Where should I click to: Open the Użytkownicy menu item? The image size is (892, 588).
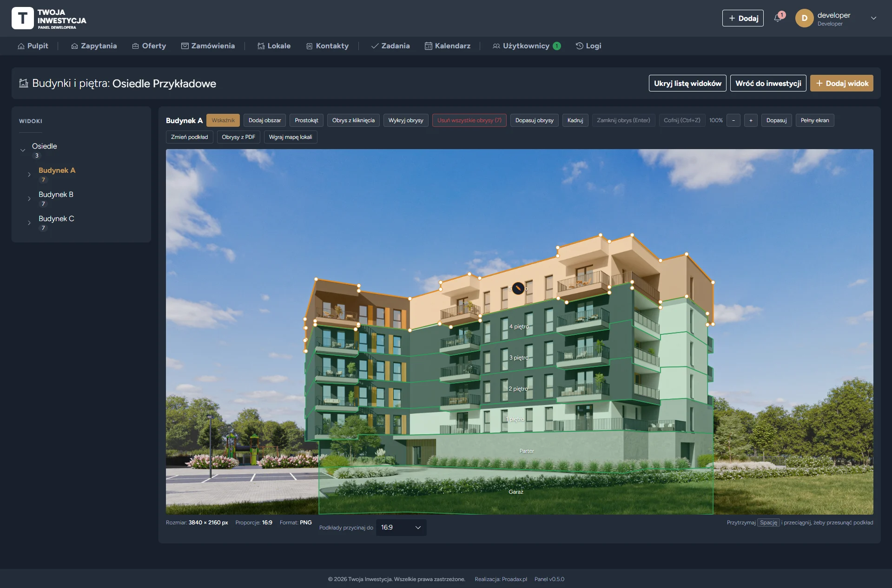coord(527,46)
